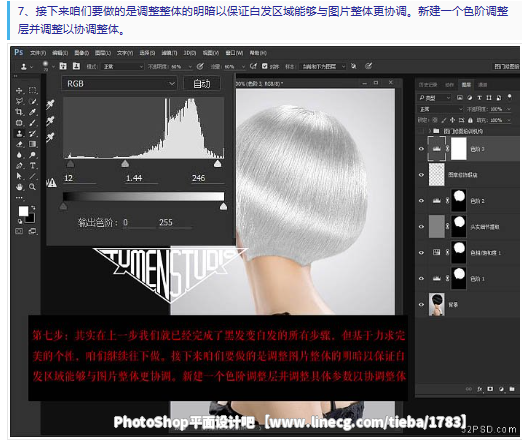This screenshot has width=522, height=441.
Task: Select the Clone Stamp tool
Action: click(x=19, y=134)
